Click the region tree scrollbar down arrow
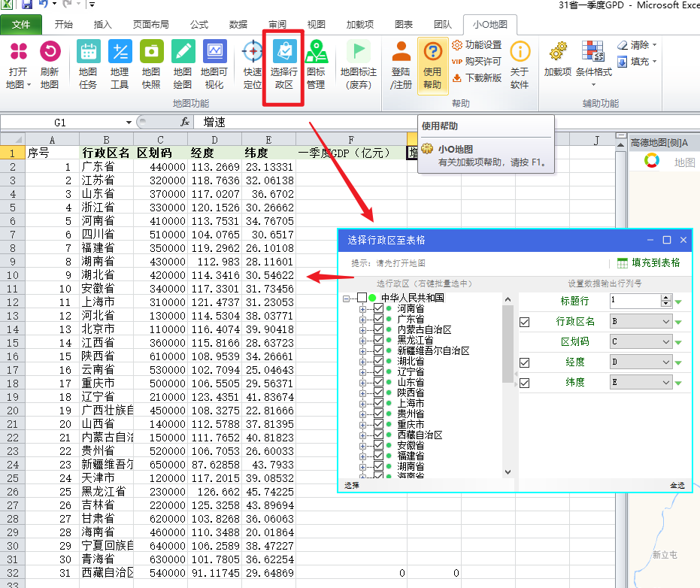The width and height of the screenshot is (700, 588). click(x=508, y=472)
